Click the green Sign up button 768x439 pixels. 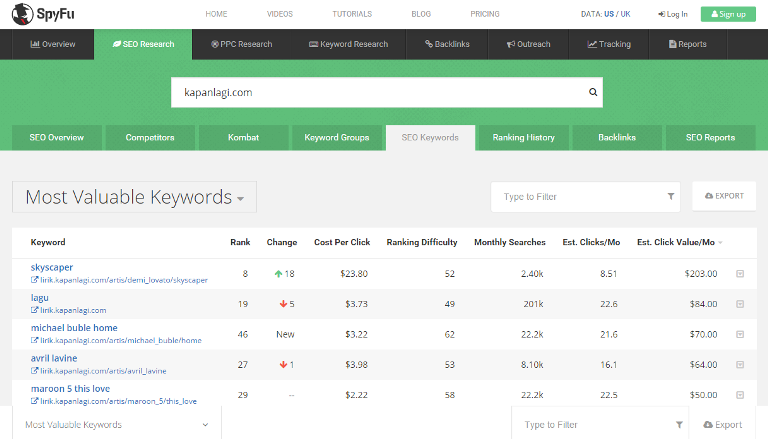pos(728,14)
